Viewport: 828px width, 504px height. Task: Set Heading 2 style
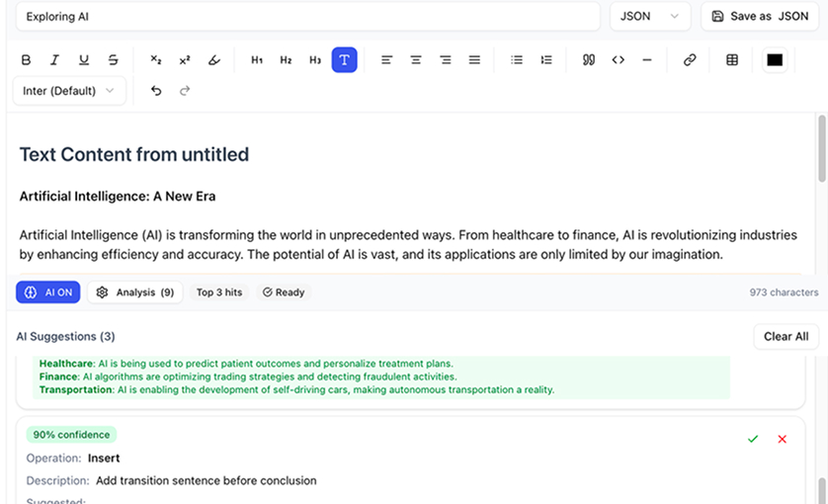pyautogui.click(x=287, y=60)
